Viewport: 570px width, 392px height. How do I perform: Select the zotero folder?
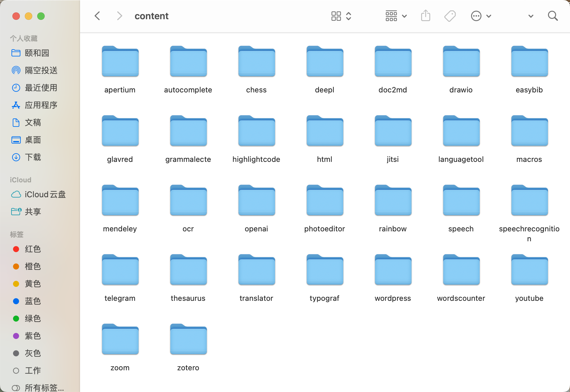188,339
